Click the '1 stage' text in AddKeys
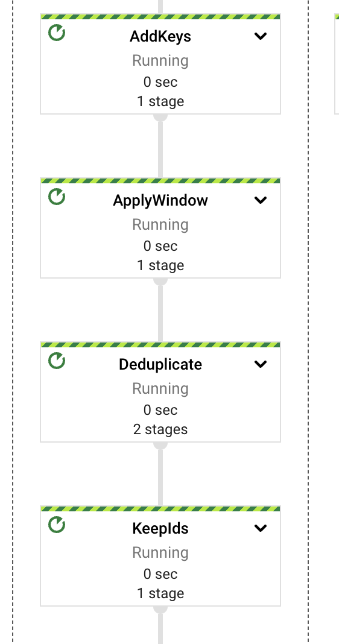The image size is (339, 644). (160, 101)
